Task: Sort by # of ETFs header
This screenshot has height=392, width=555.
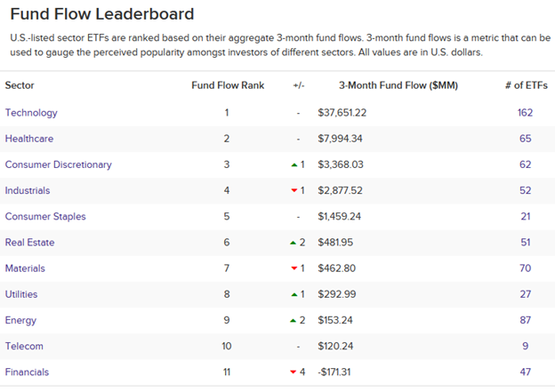Action: 525,85
